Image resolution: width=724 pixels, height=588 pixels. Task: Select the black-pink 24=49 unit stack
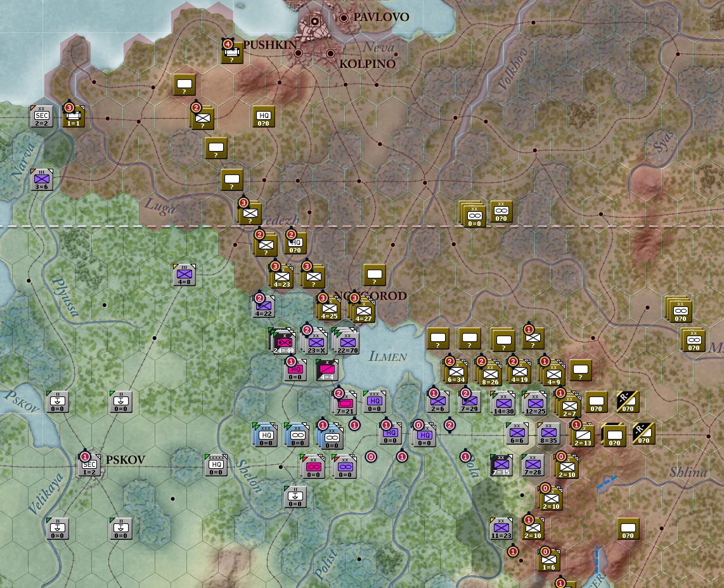[283, 341]
